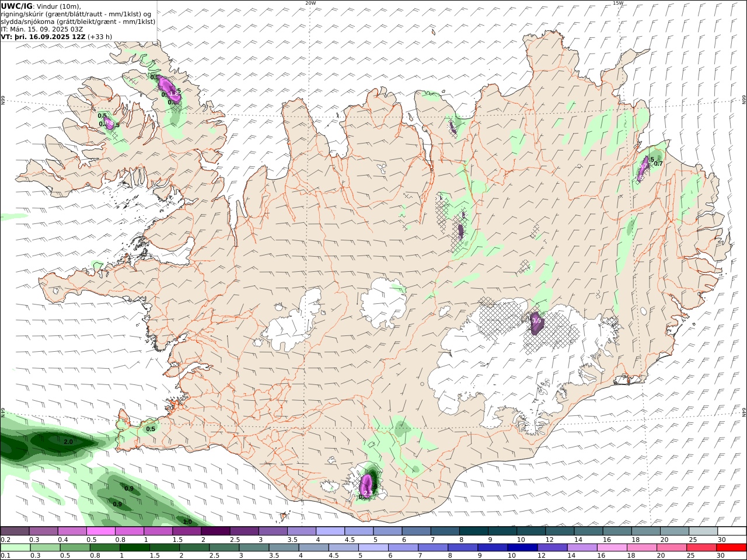
Task: Select the 3–3.5 violet swatch in upper legend
Action: point(273,531)
